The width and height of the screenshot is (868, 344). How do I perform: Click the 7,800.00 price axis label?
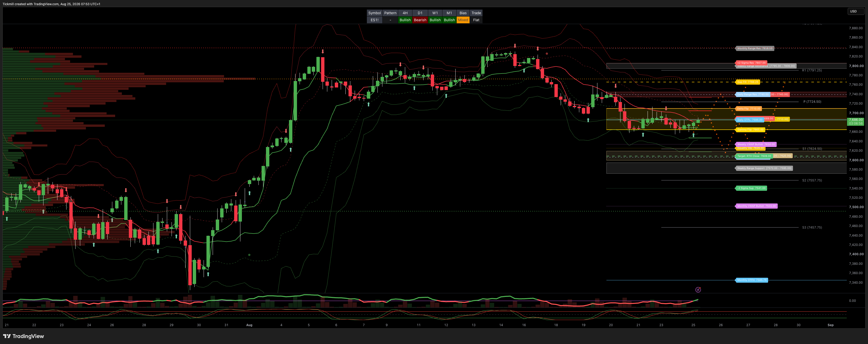pyautogui.click(x=856, y=66)
